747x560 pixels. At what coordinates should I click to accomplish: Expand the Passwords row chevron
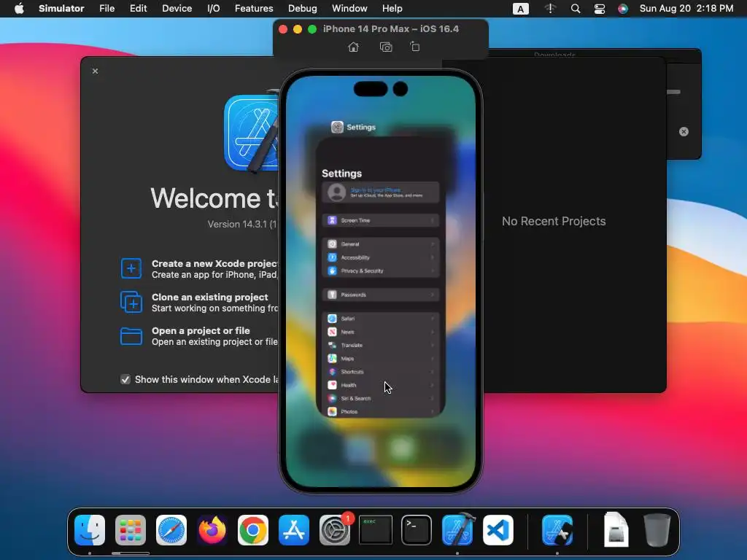[x=432, y=295]
